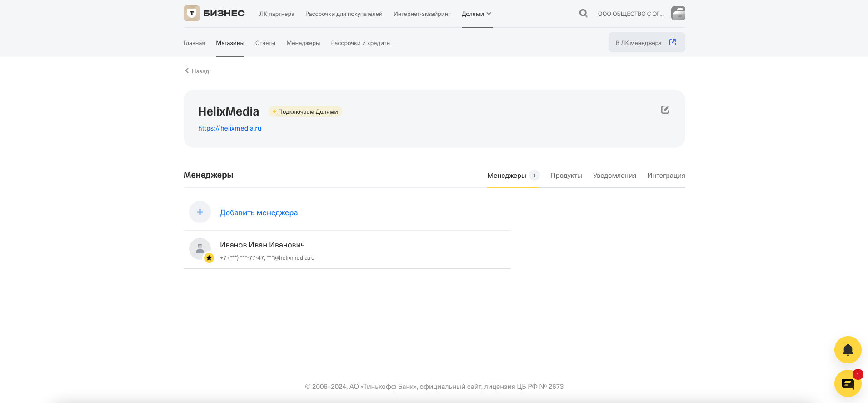Click the back chevron arrow
This screenshot has height=403, width=868.
tap(187, 71)
